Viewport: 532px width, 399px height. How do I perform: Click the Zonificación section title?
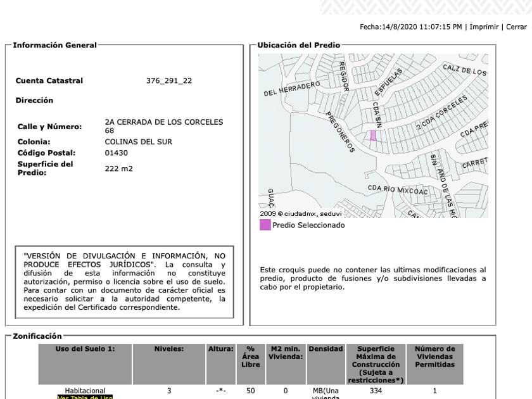[37, 336]
